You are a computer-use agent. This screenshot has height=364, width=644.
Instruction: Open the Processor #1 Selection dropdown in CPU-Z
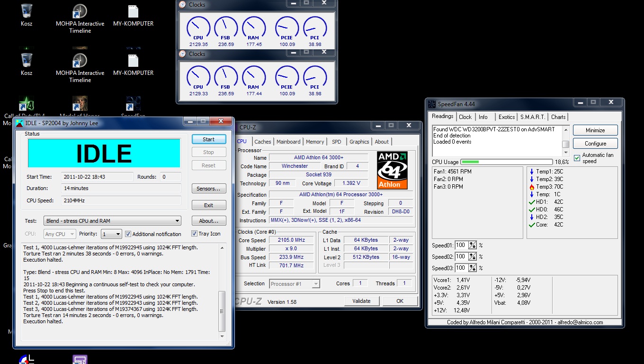tap(295, 284)
